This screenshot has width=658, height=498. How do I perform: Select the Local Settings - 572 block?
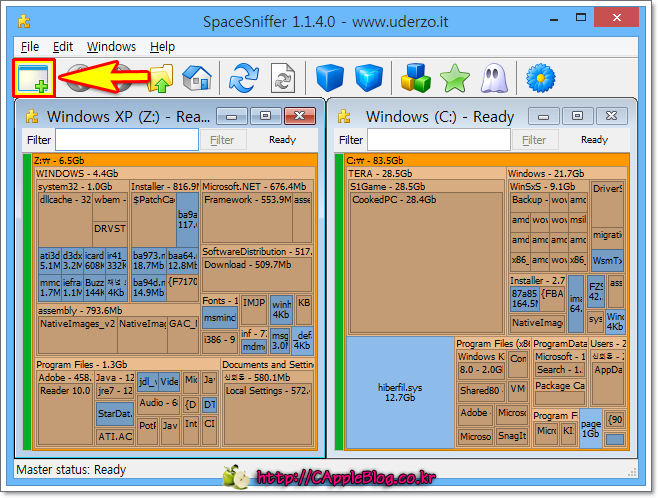tap(268, 414)
